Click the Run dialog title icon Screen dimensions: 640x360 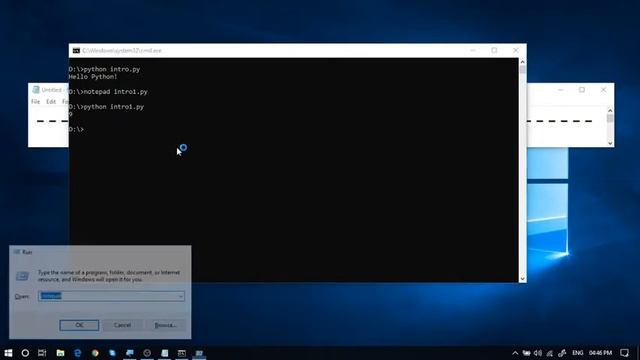[x=17, y=252]
